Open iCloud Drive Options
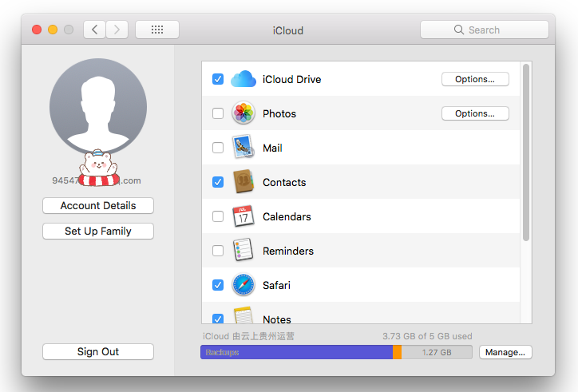578x392 pixels. pos(475,79)
